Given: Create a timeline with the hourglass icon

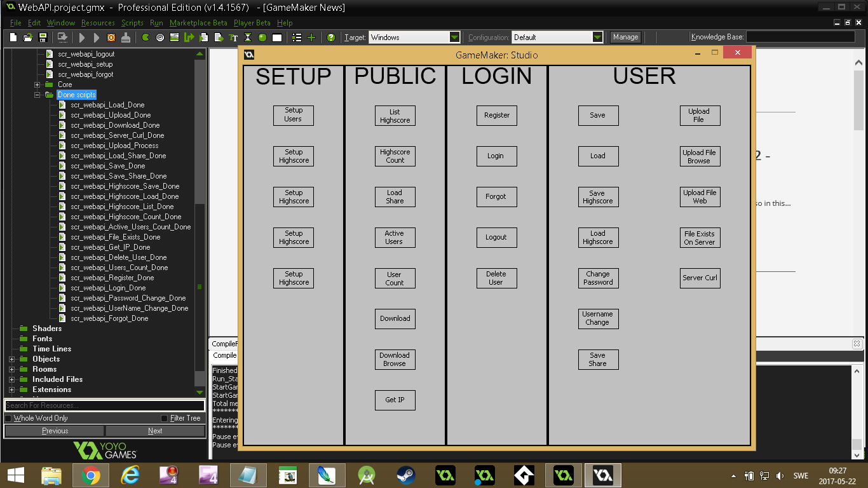Looking at the screenshot, I should [248, 37].
